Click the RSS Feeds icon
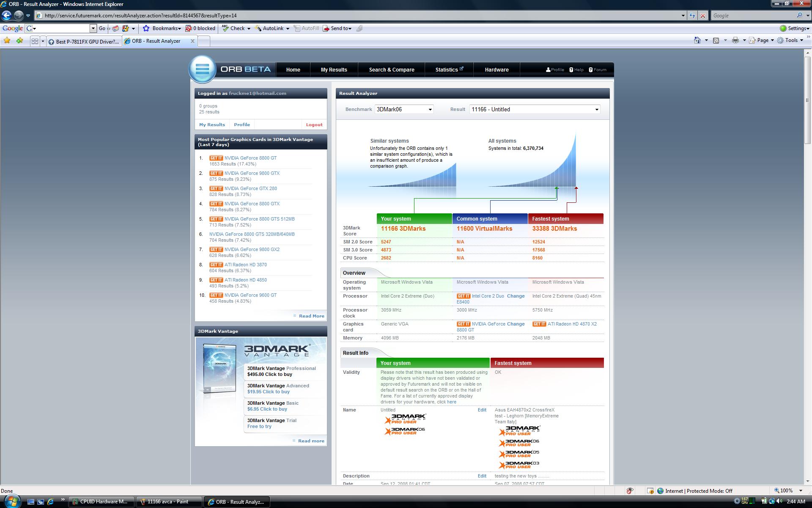The image size is (812, 508). pyautogui.click(x=716, y=40)
